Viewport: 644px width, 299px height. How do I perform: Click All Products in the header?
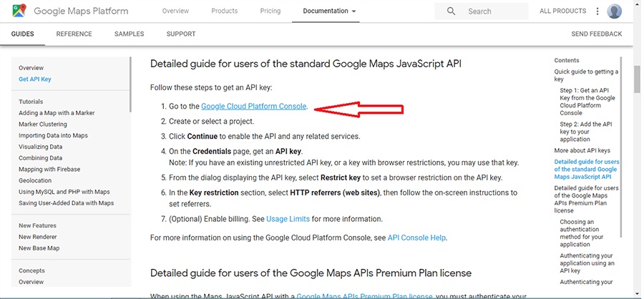click(562, 11)
